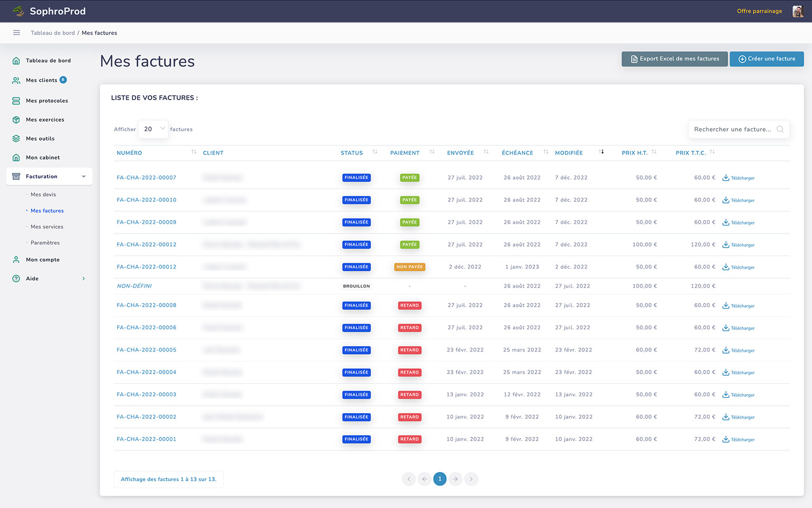Export Excel de mes factures

click(x=674, y=59)
